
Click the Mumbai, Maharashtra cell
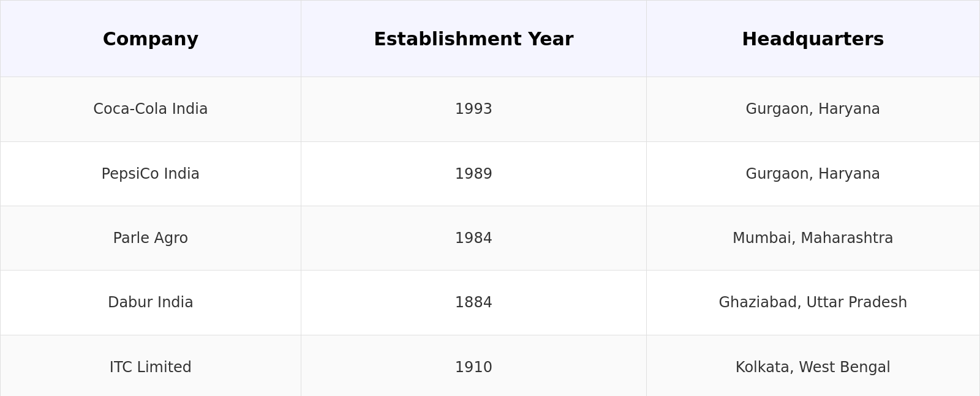click(813, 238)
